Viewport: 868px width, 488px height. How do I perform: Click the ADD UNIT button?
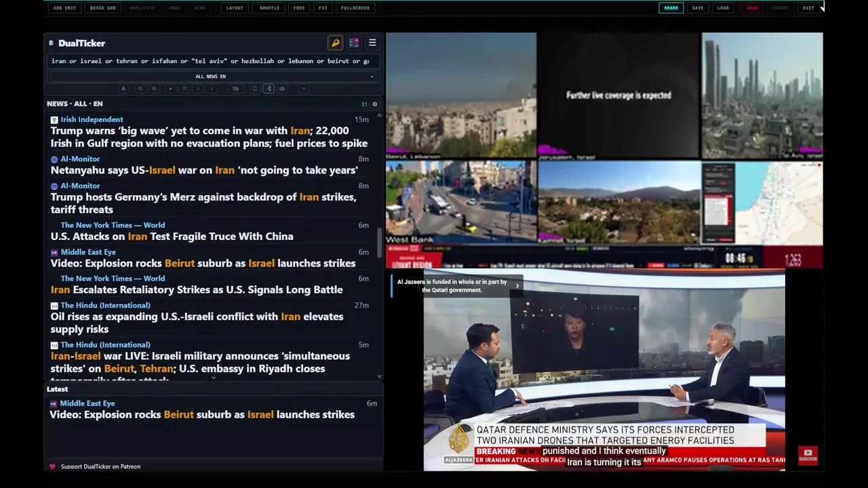coord(64,8)
